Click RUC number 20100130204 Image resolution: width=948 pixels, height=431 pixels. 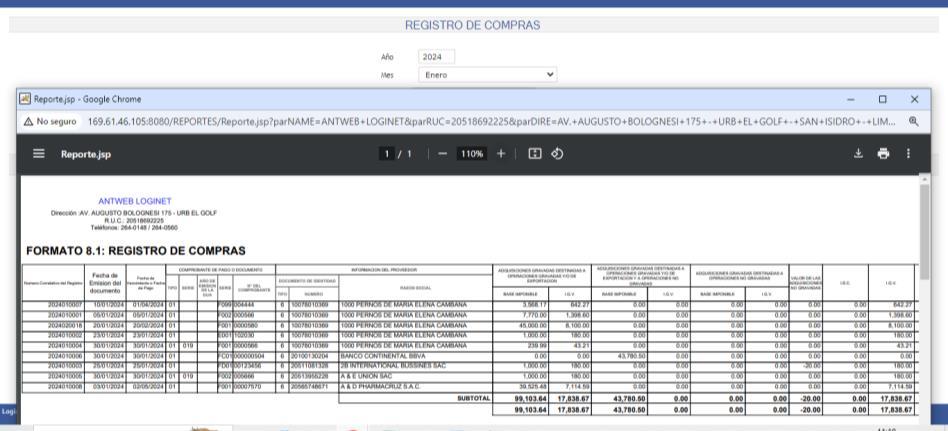tap(310, 356)
